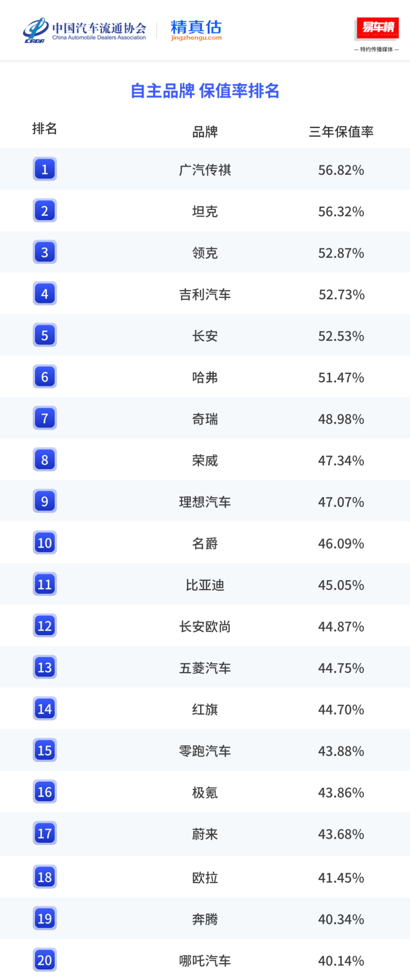Select the 蔚来 brand name

[x=205, y=834]
